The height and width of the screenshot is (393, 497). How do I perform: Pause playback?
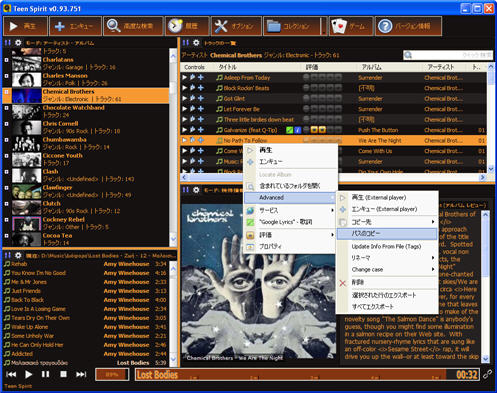[45, 374]
